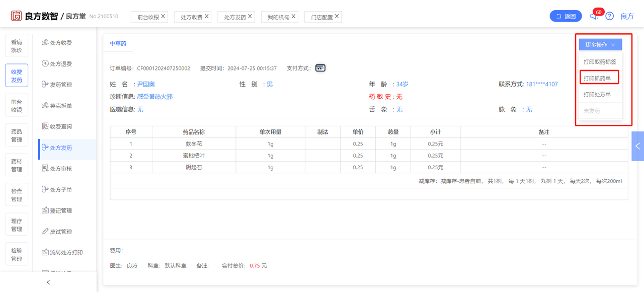Close the 处方发药 tab
This screenshot has height=292, width=644.
[x=250, y=17]
